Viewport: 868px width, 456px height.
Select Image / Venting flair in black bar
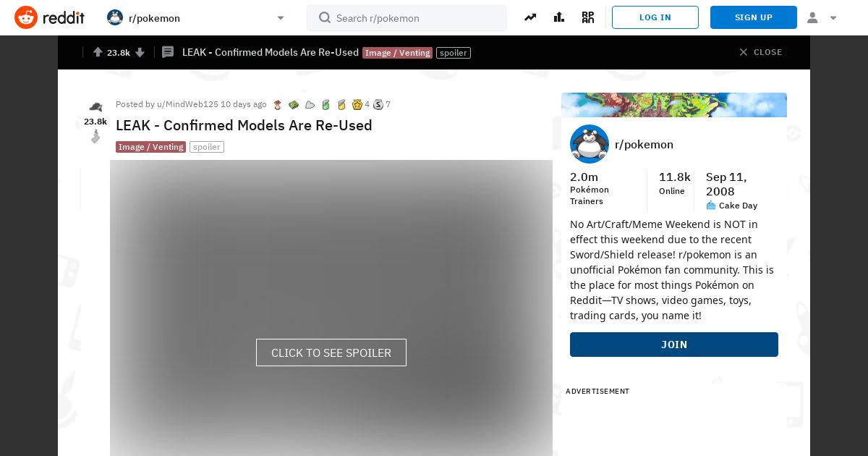click(398, 53)
